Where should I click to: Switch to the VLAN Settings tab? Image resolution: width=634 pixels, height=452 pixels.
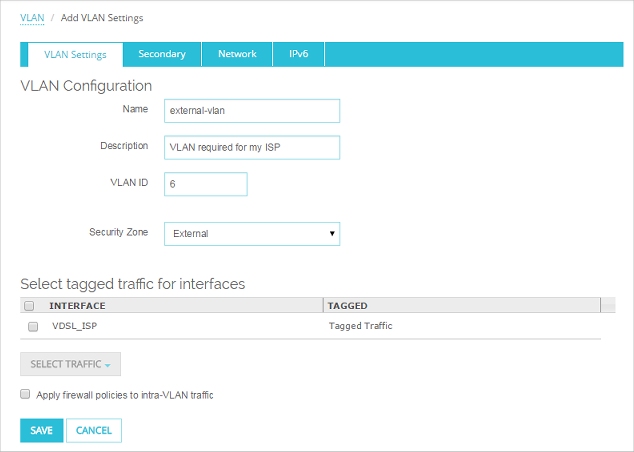(x=75, y=54)
